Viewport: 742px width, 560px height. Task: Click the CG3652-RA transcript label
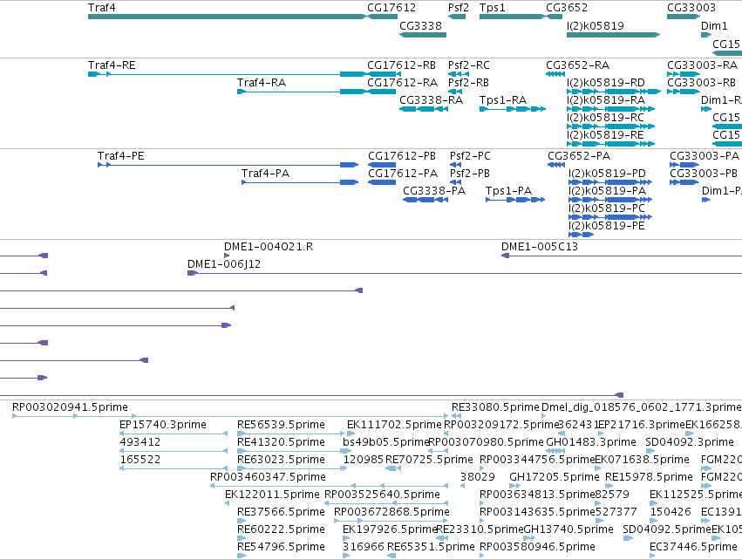pos(577,65)
